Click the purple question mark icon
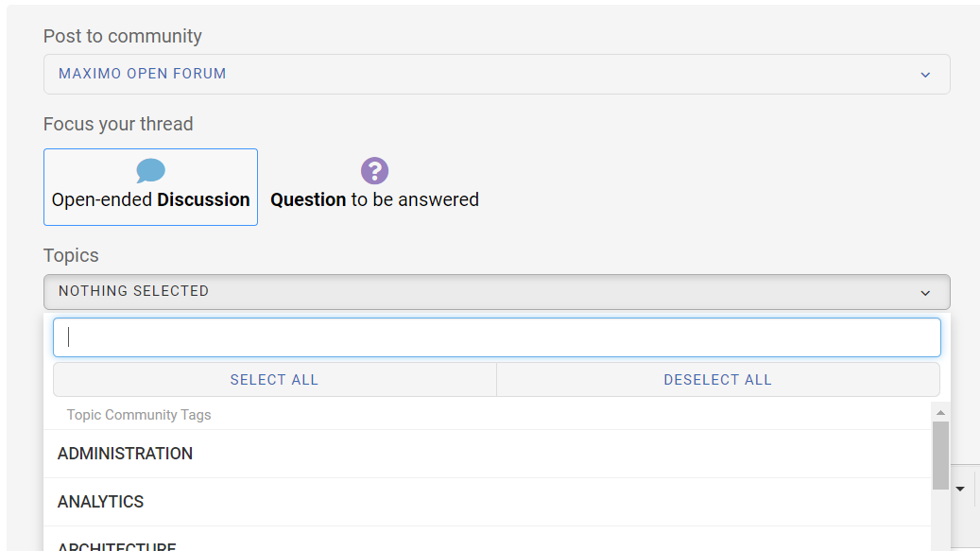Viewport: 980px width, 551px height. coord(374,170)
